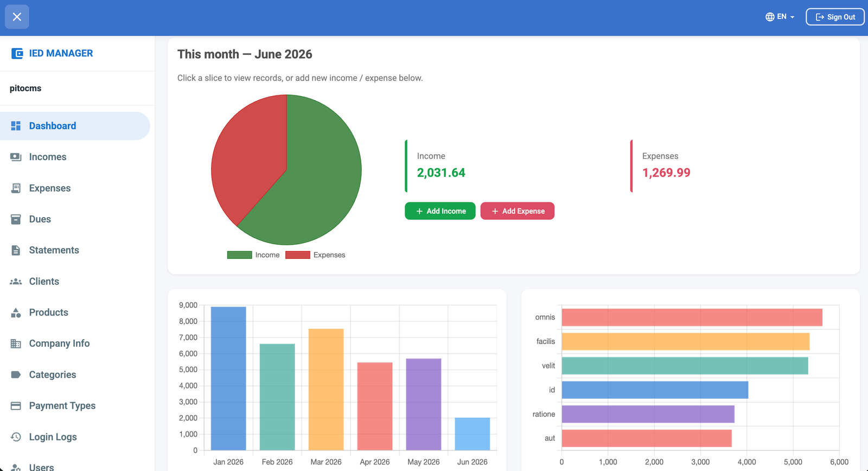Click the Statements document icon
868x471 pixels.
point(16,250)
